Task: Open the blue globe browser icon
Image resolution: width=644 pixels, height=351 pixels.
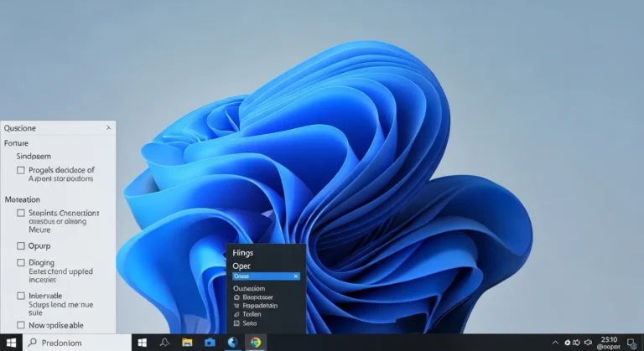Action: 233,342
